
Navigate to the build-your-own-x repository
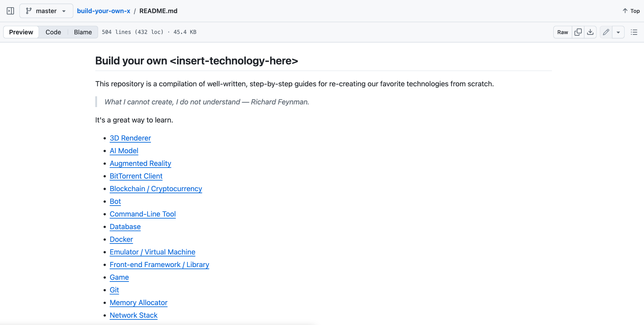pyautogui.click(x=104, y=10)
